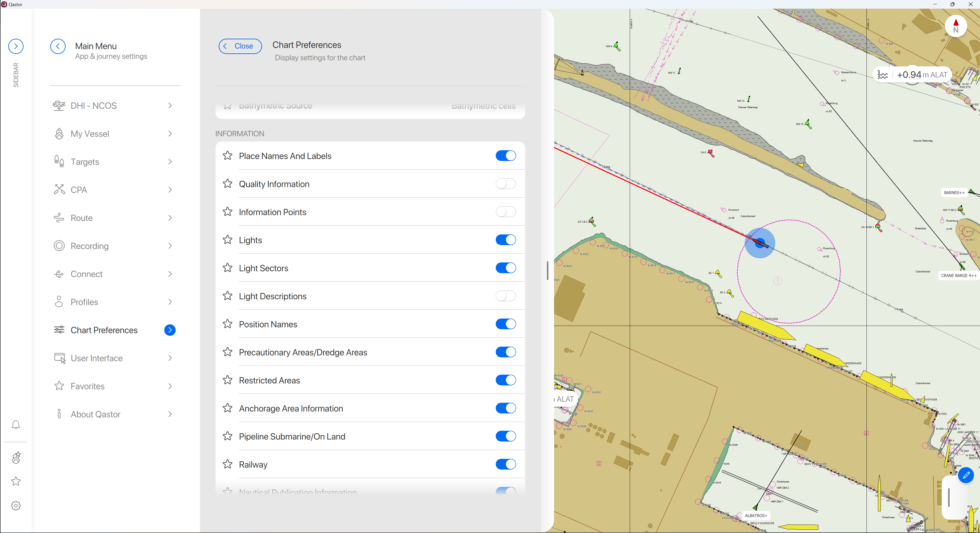The image size is (980, 533).
Task: Click the blue pencil edit button
Action: (965, 475)
